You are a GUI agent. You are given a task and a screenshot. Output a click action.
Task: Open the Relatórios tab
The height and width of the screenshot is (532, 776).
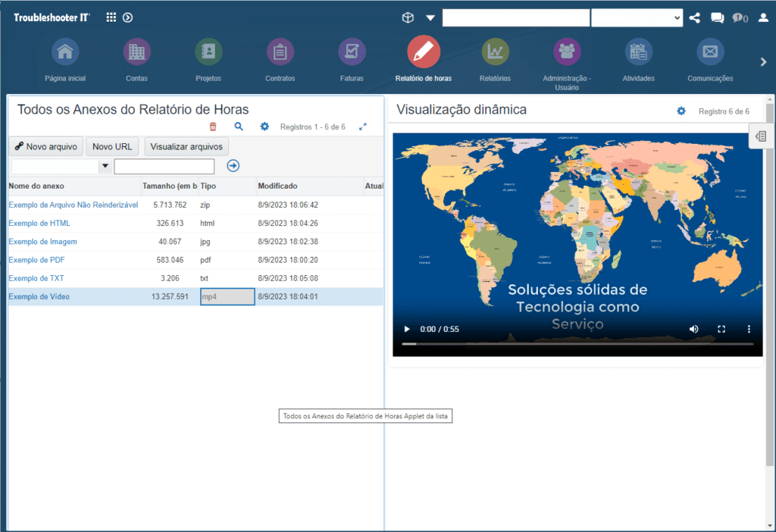coord(496,59)
